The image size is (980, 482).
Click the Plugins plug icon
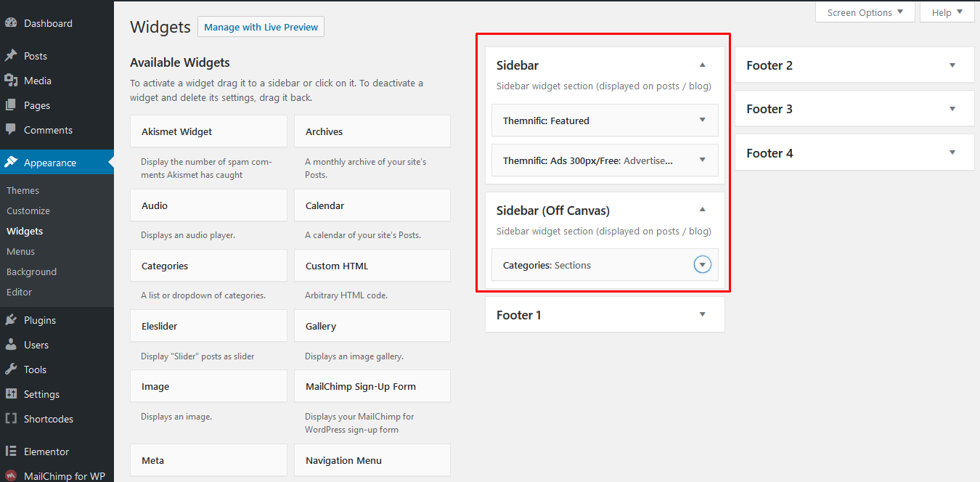pos(11,320)
